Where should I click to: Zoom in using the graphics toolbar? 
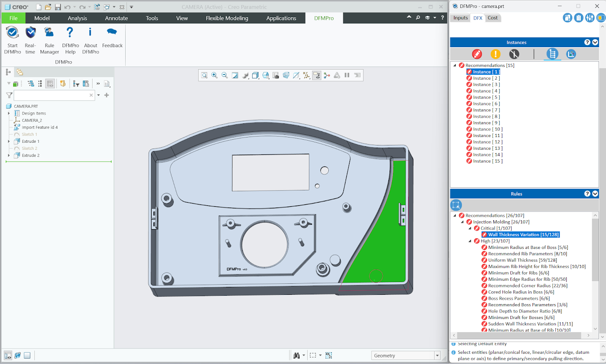(x=214, y=75)
